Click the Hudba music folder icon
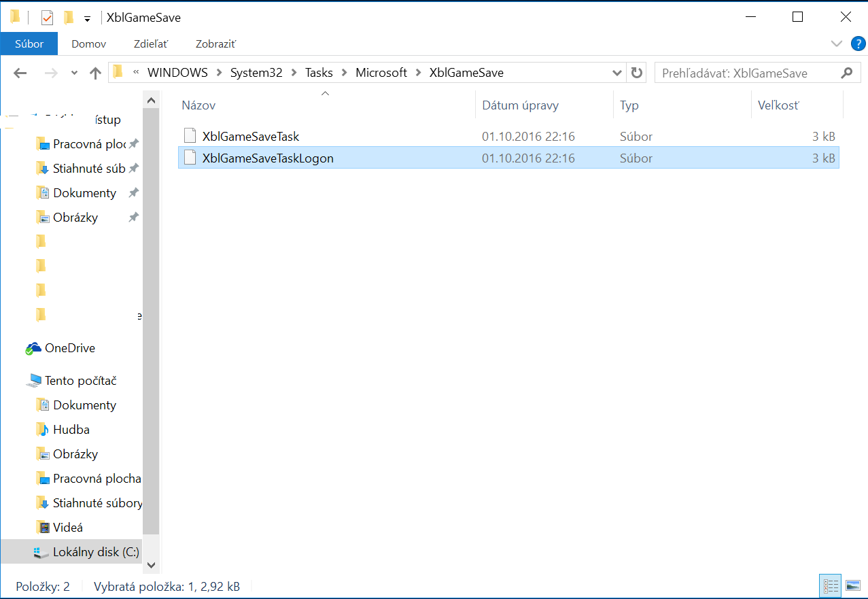868x599 pixels. 43,430
